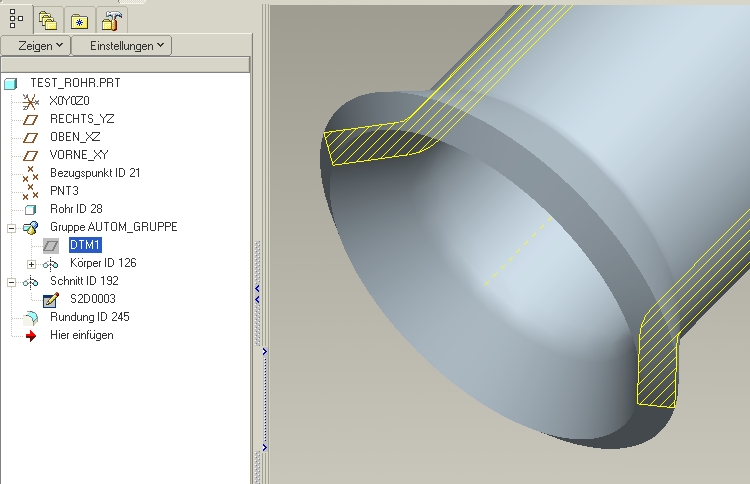The image size is (750, 484).
Task: Collapse the Schnitt ID 192 node
Action: [x=11, y=282]
